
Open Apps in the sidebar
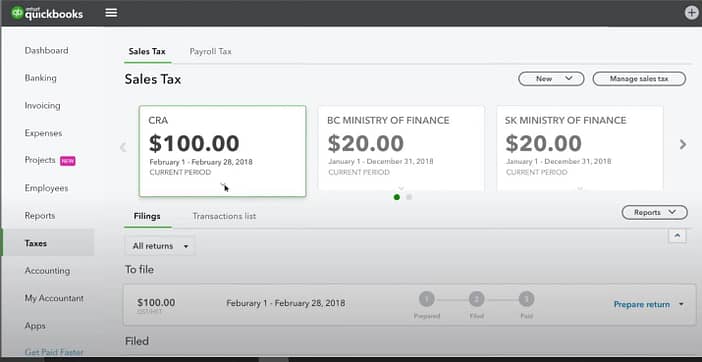(35, 326)
